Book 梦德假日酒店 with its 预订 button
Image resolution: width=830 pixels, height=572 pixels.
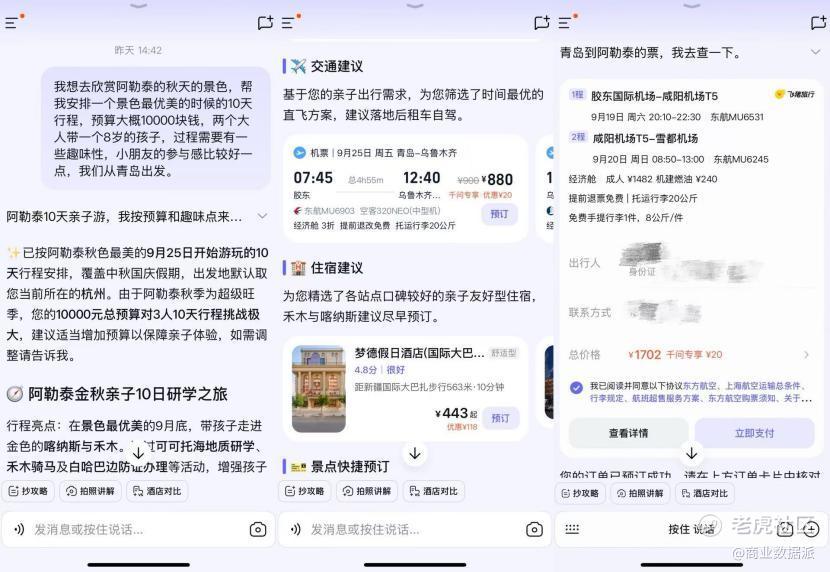click(x=500, y=418)
